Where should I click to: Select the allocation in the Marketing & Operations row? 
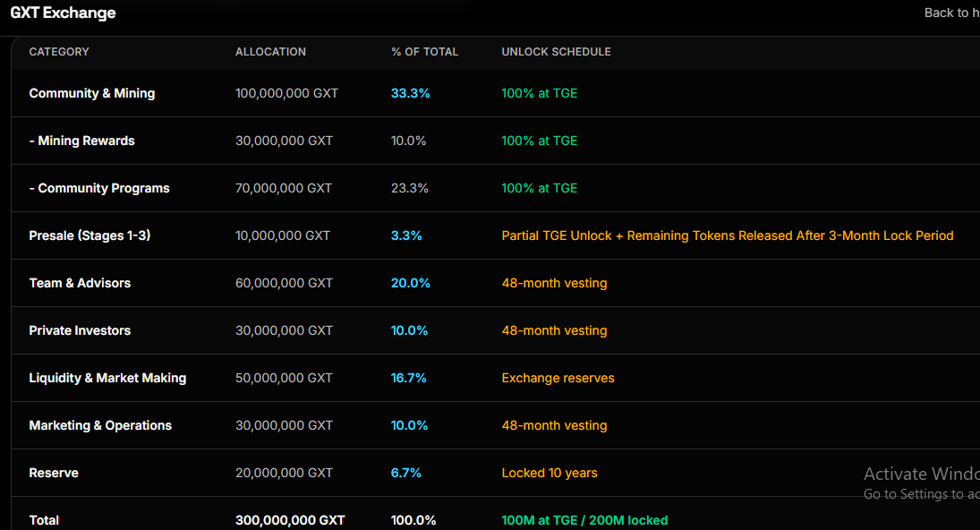[x=285, y=425]
